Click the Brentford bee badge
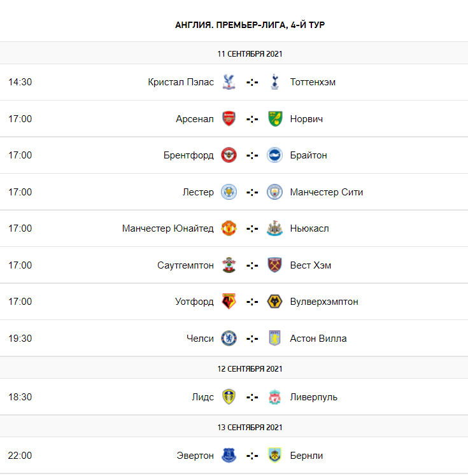The height and width of the screenshot is (476, 468). pyautogui.click(x=229, y=155)
